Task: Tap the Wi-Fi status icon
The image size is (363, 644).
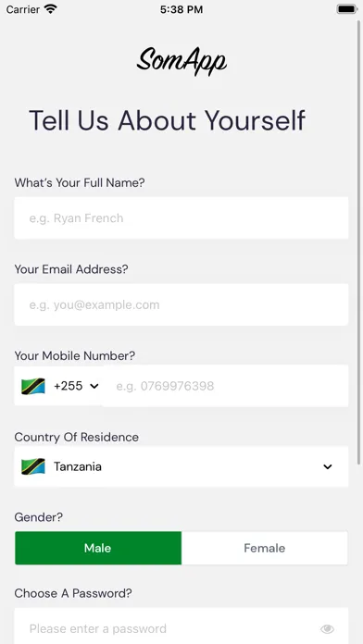Action: 51,9
